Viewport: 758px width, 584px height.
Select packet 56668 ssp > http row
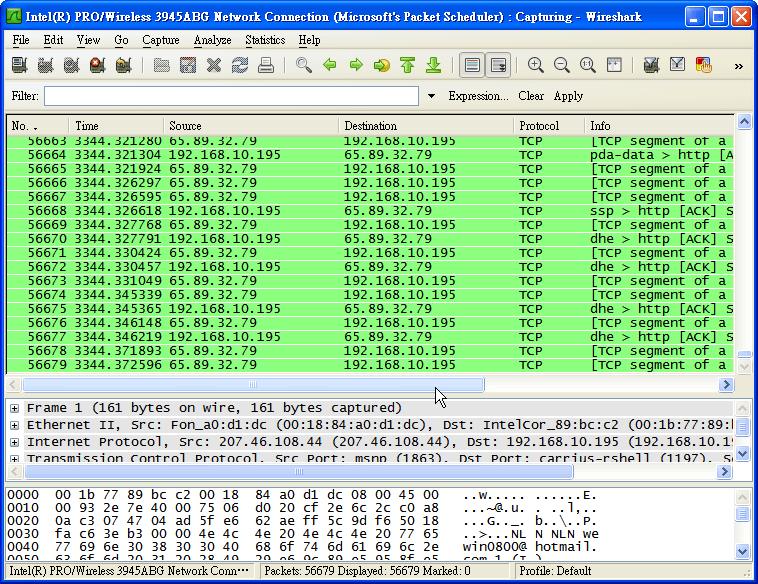370,211
